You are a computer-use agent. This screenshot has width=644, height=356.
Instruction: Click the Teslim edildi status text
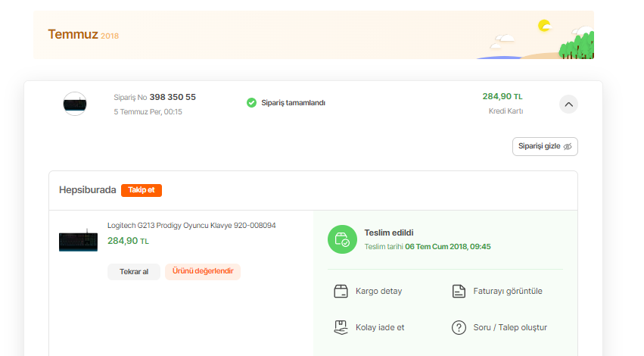click(389, 233)
